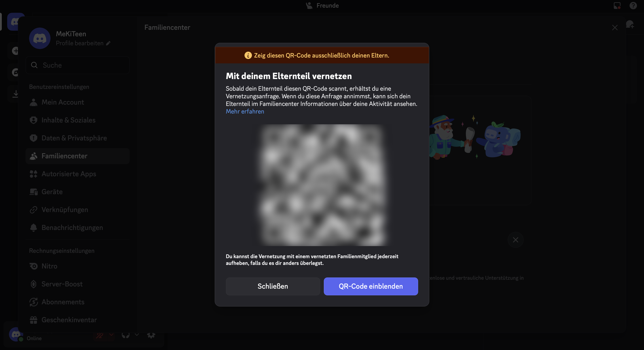Click the Suche search field
The image size is (644, 350).
tap(78, 65)
